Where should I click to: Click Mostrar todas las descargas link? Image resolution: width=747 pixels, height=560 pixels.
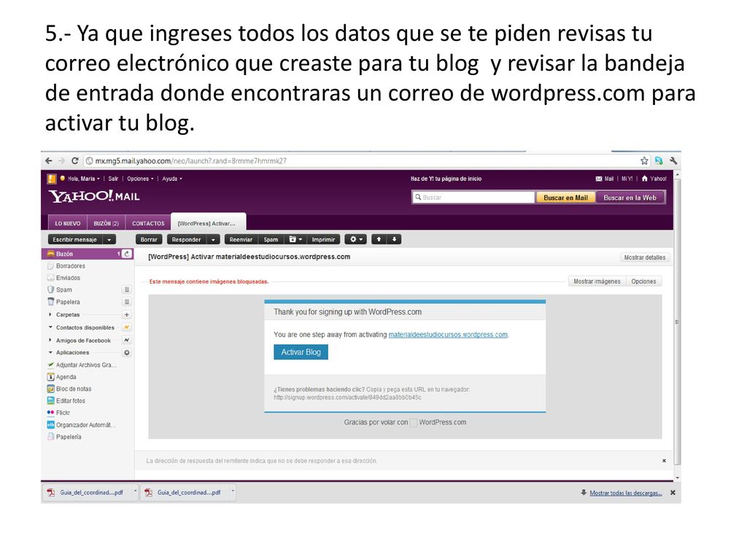pos(625,493)
